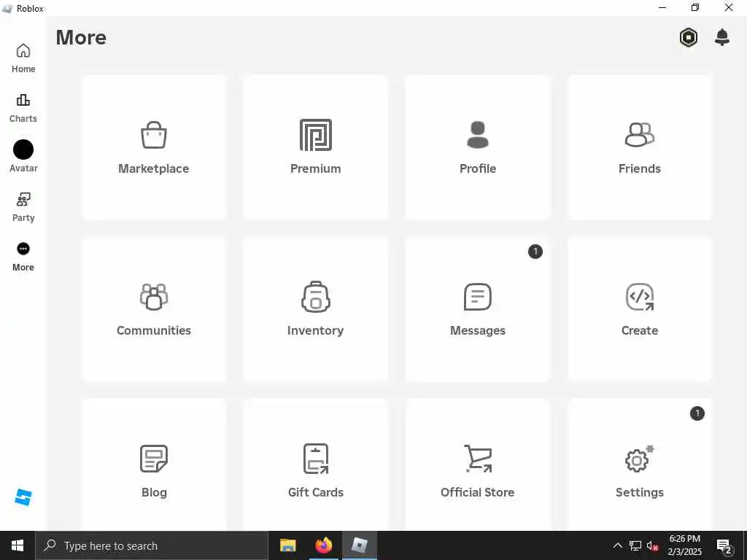The width and height of the screenshot is (747, 560).
Task: Open the Official Store cart tile
Action: pyautogui.click(x=478, y=464)
